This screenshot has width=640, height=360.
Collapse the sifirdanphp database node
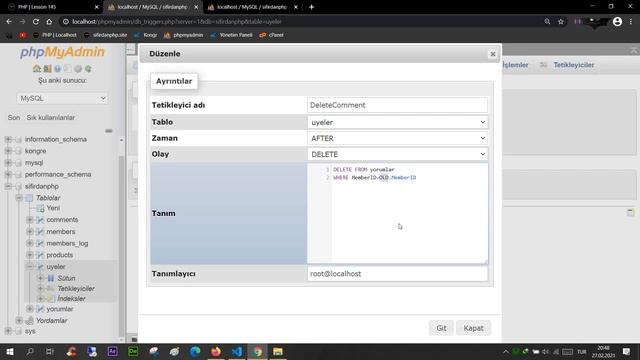click(8, 186)
